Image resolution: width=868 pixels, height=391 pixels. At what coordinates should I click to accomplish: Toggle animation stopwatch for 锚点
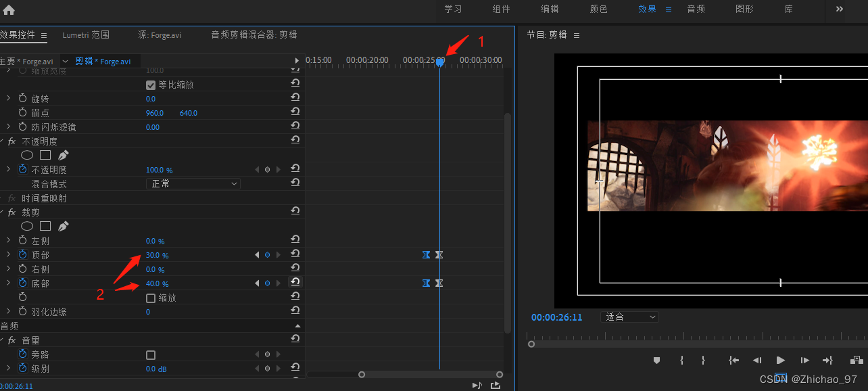[x=23, y=113]
